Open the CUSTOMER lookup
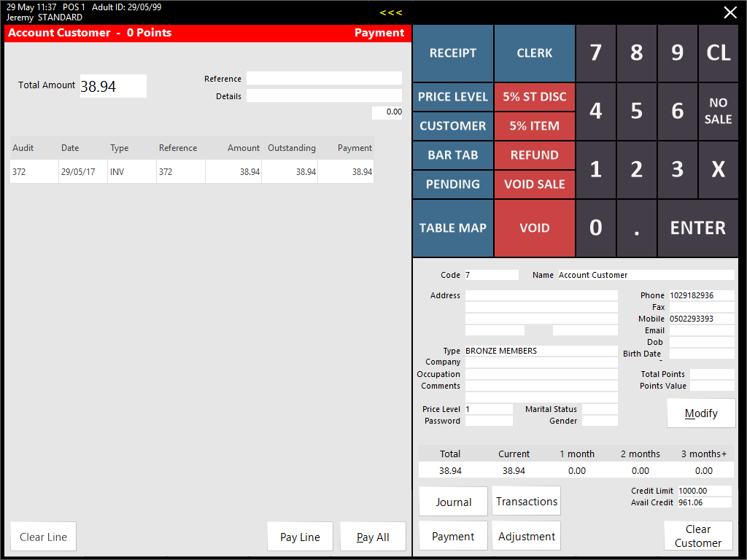The image size is (747, 560). [x=452, y=126]
